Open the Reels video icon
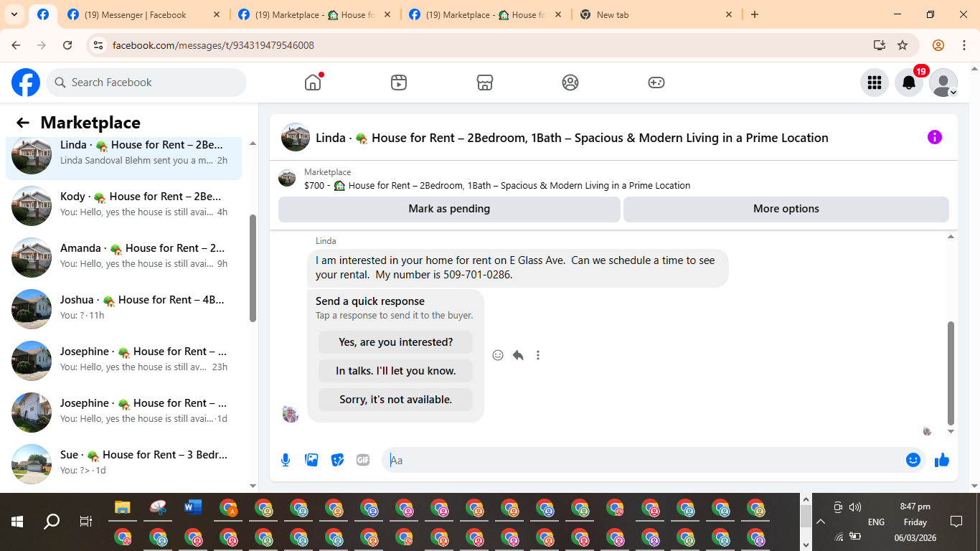This screenshot has width=980, height=551. click(399, 83)
